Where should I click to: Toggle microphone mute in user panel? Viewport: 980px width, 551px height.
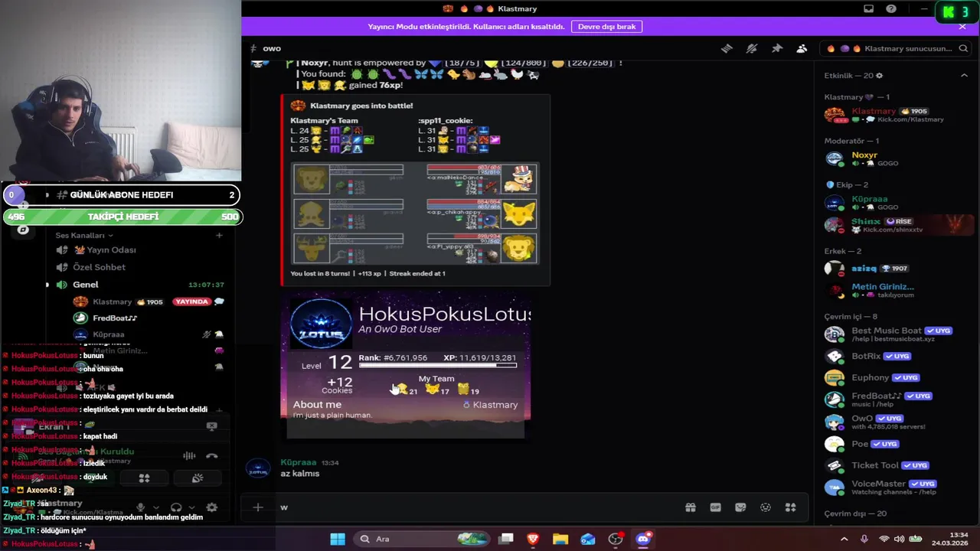(x=140, y=507)
